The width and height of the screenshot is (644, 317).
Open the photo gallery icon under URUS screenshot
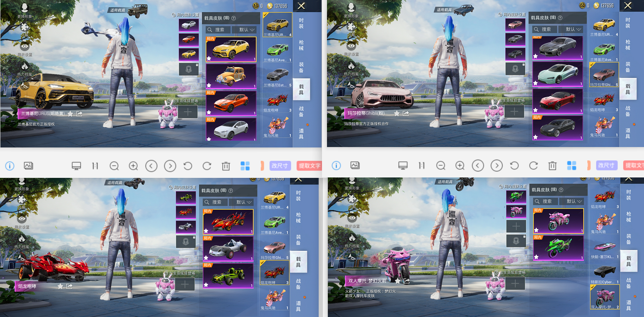(x=28, y=166)
